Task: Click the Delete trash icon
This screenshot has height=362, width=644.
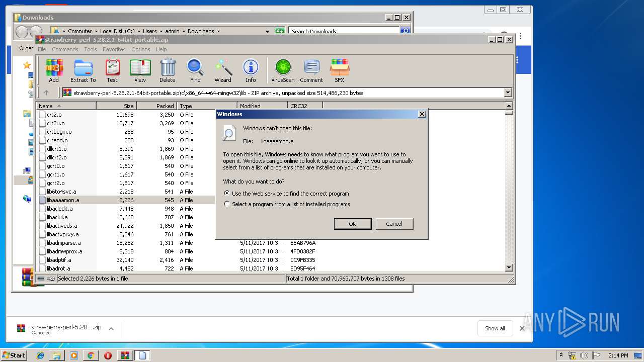Action: pos(168,71)
